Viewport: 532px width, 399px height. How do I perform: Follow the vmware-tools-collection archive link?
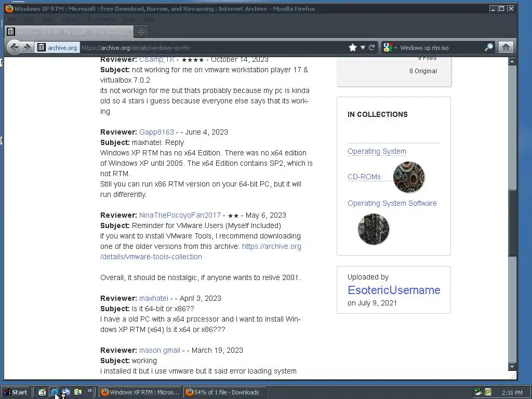pos(201,251)
